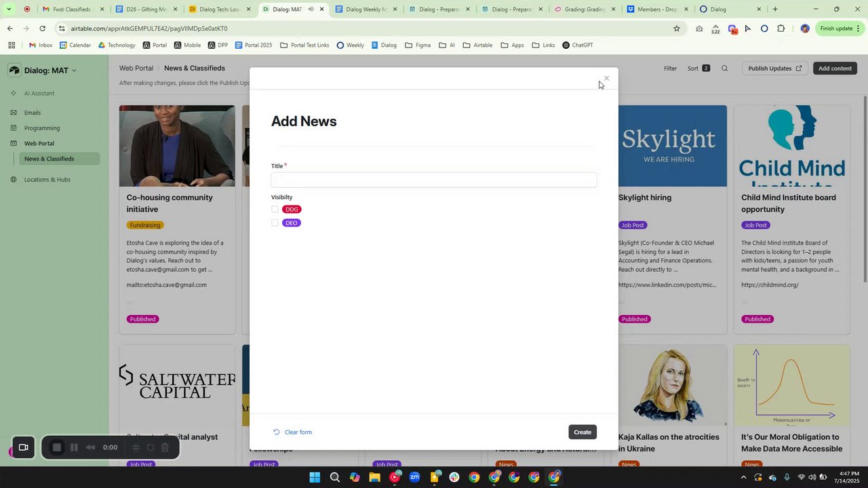Open File Explorer from the taskbar
Image resolution: width=868 pixels, height=488 pixels.
(374, 477)
